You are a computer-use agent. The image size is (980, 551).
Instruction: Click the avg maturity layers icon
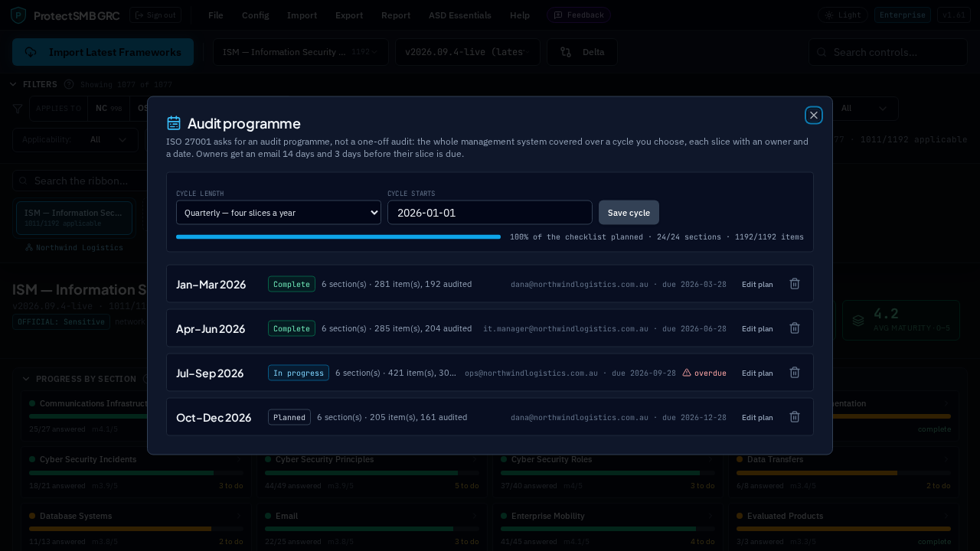858,320
